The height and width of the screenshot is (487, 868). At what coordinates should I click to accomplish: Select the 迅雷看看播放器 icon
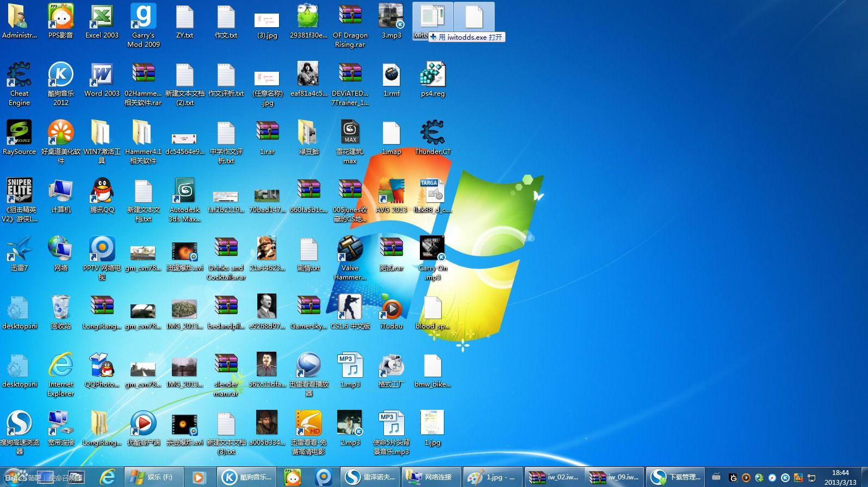[x=308, y=374]
